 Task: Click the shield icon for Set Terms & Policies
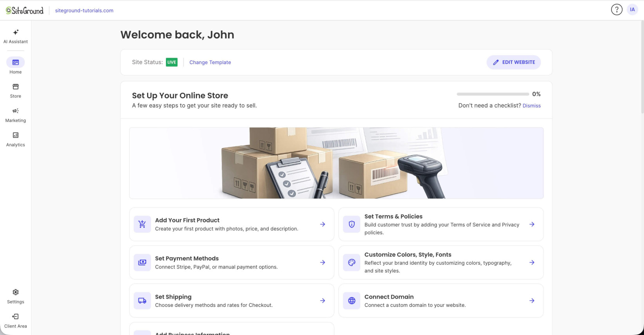tap(352, 224)
